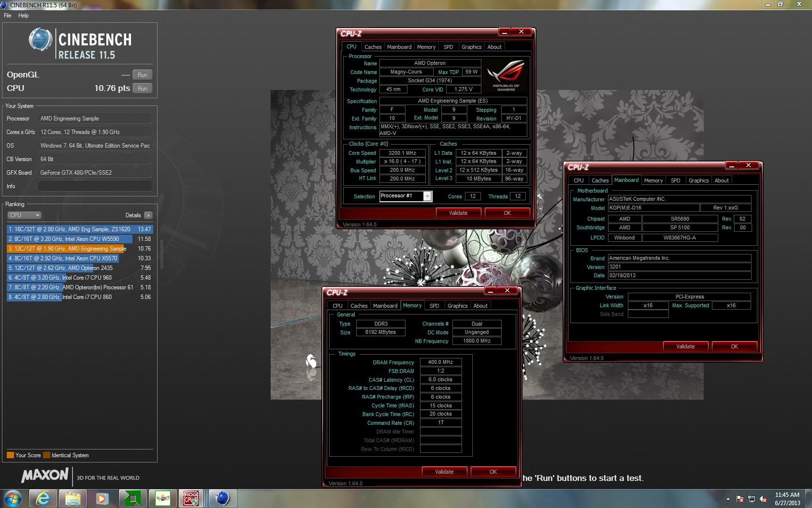Click Validate in the Mainboard CPU-Z window

click(x=685, y=346)
